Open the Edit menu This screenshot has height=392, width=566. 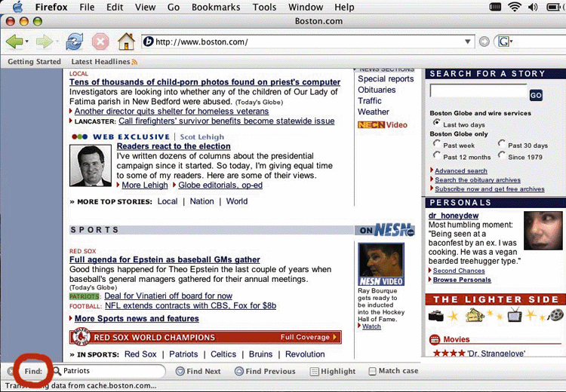coord(115,7)
